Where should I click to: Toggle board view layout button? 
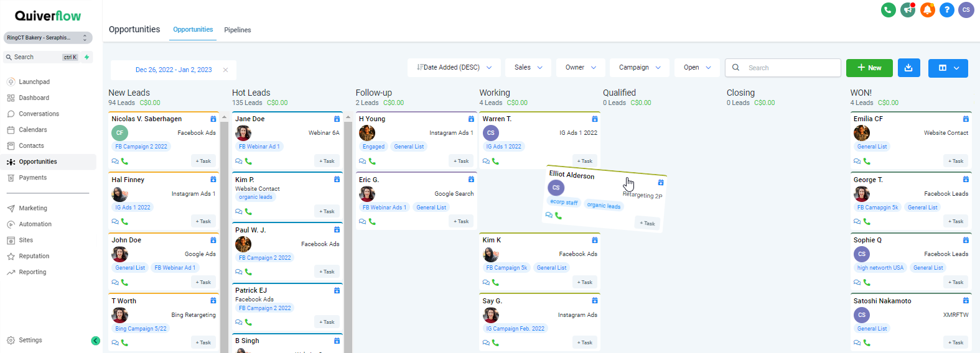948,68
